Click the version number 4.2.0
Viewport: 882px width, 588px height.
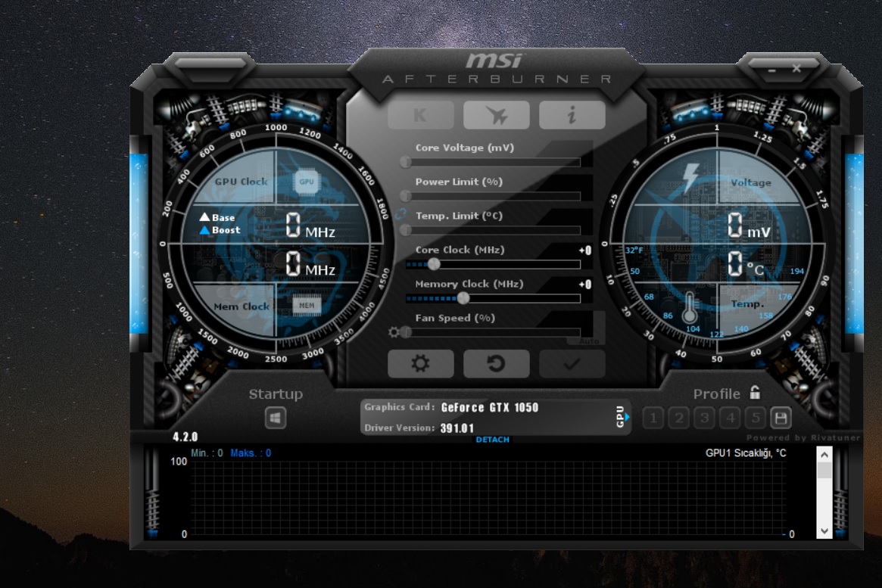tap(185, 437)
